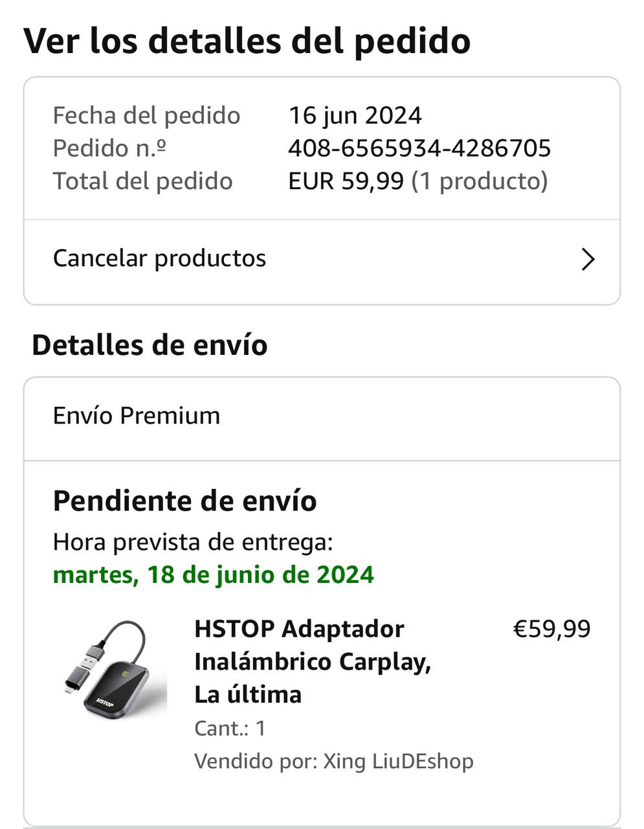Tap the green delivery date martes 18 de junio
The width and height of the screenshot is (644, 829).
(213, 574)
